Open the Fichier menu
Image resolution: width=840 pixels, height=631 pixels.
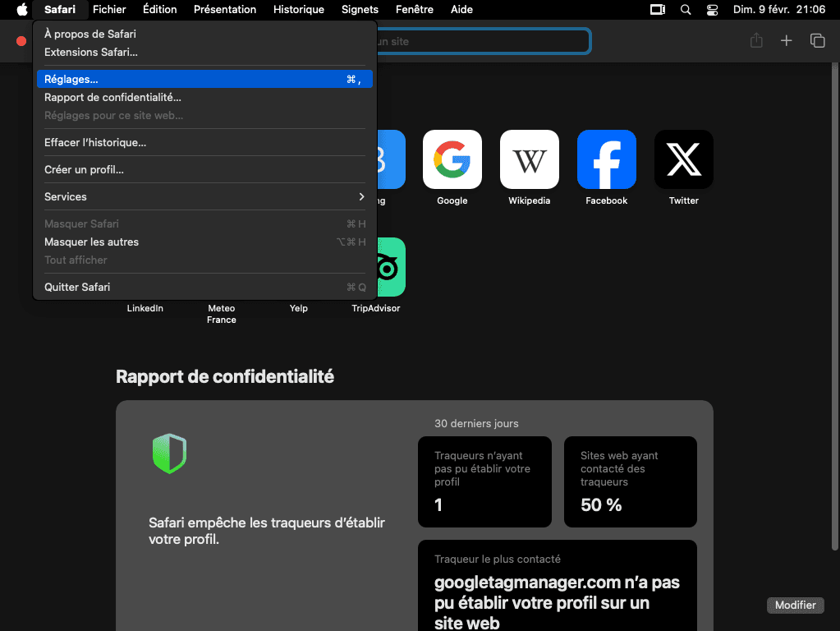[x=109, y=10]
